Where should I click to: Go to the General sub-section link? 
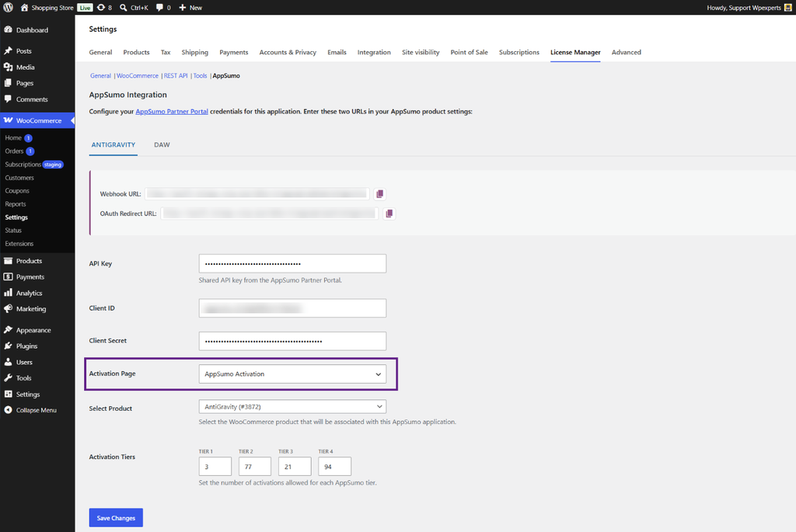100,75
